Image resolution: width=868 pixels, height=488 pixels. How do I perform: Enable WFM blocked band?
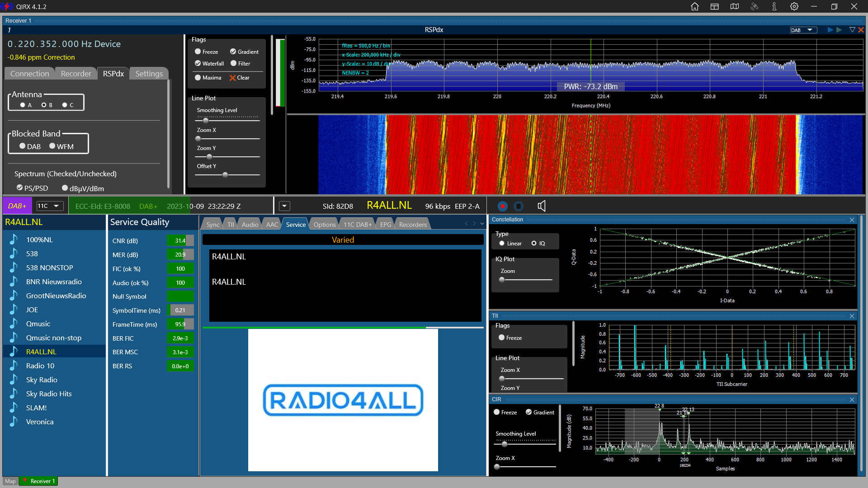[x=52, y=146]
